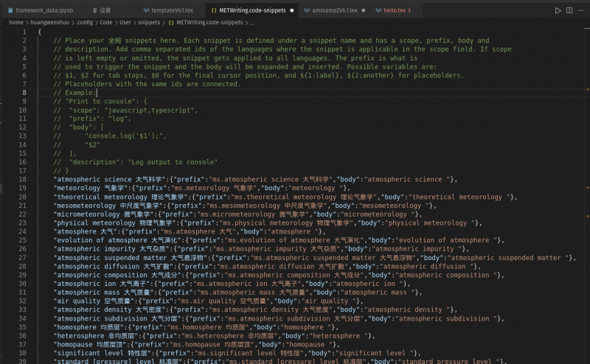Open the editor's More Actions ellipsis menu
590x364 pixels.
click(x=582, y=10)
